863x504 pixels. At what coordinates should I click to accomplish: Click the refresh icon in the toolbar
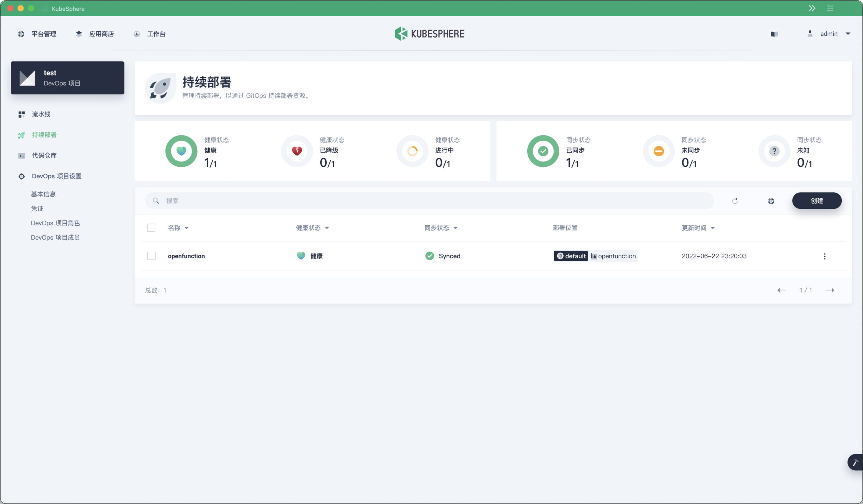click(735, 200)
